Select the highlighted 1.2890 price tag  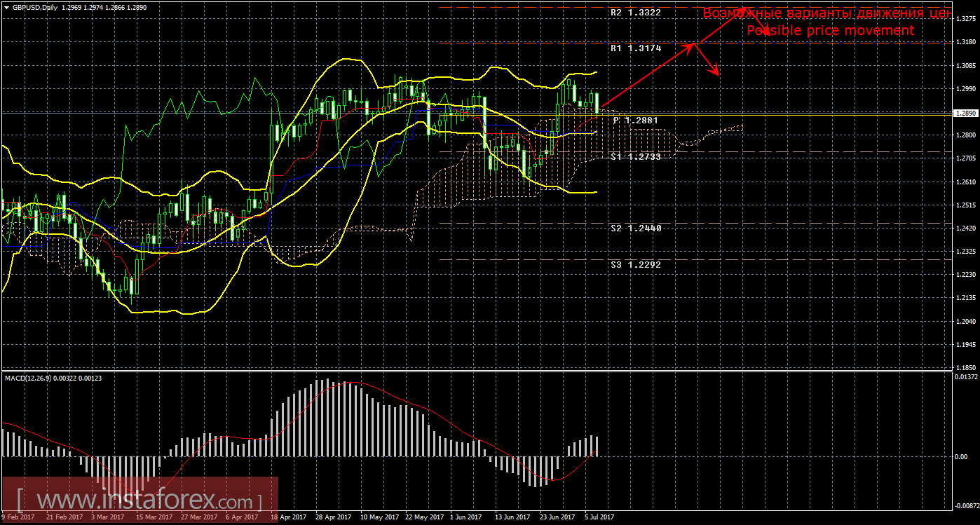click(966, 112)
